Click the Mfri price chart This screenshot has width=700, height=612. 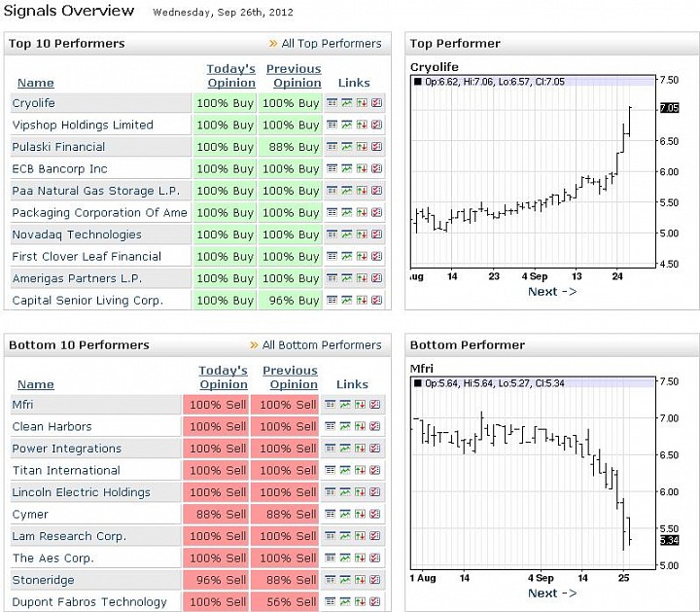click(533, 473)
